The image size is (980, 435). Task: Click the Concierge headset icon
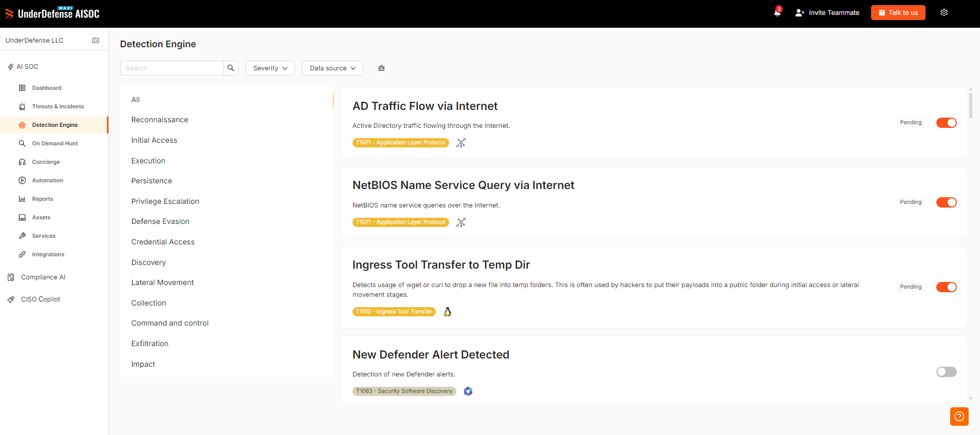point(22,162)
